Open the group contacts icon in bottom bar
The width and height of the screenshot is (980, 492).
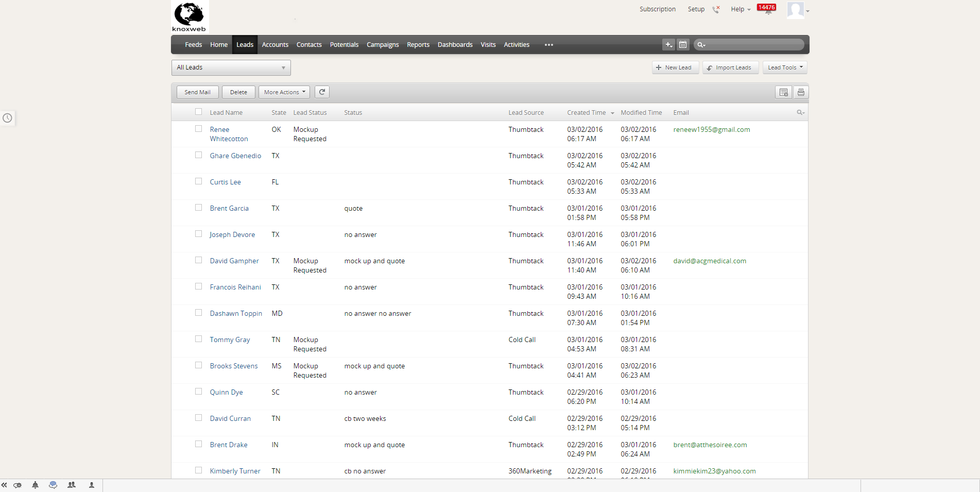(72, 485)
